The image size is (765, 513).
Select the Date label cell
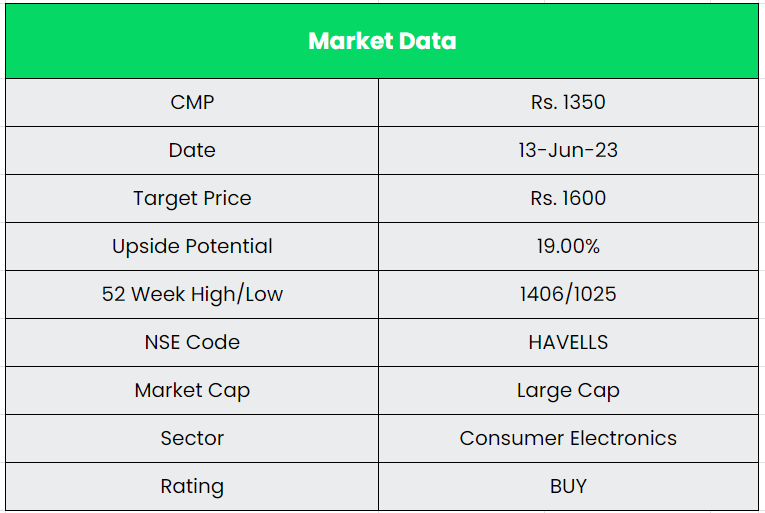[192, 150]
